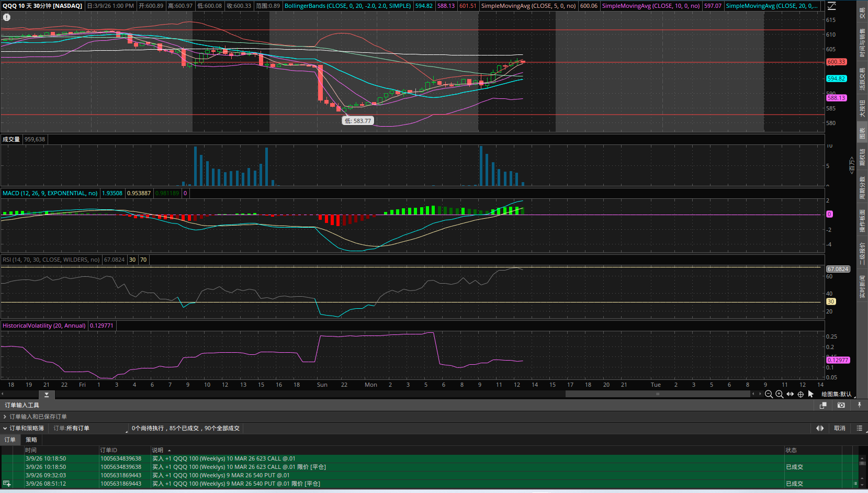The width and height of the screenshot is (868, 493).
Task: Switch to the 订单 tab
Action: click(x=10, y=440)
